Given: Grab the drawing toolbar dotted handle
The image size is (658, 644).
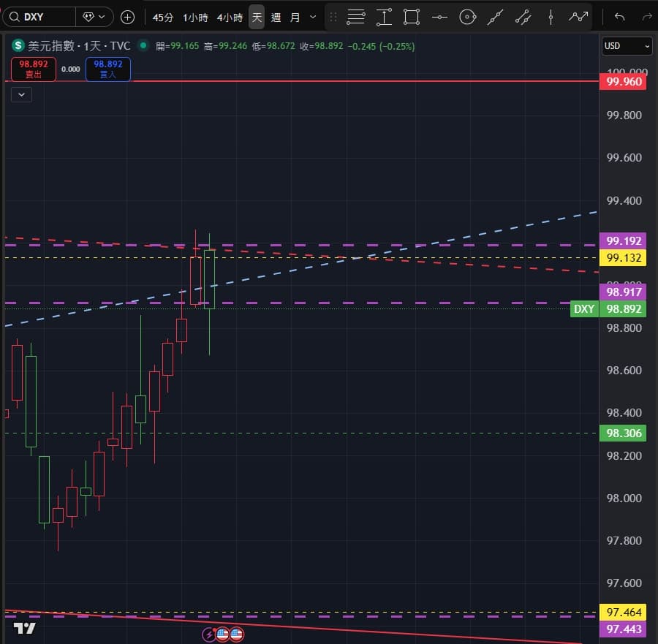Looking at the screenshot, I should pyautogui.click(x=333, y=18).
